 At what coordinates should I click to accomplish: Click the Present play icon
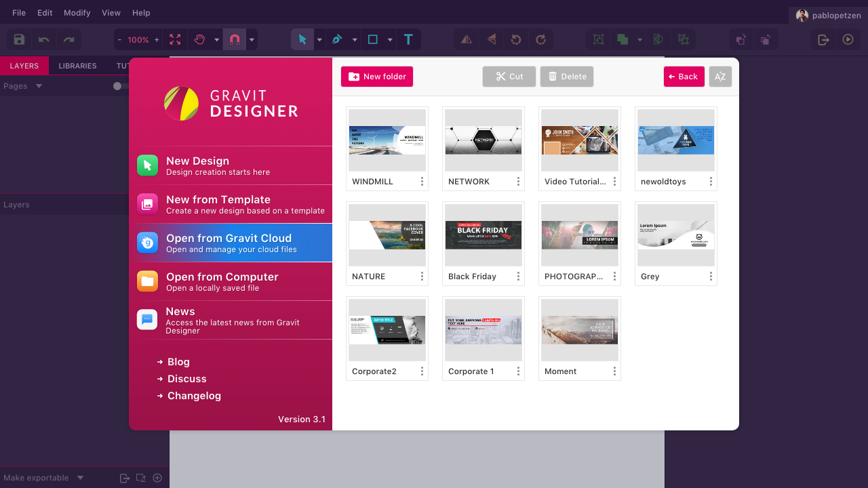[x=848, y=40]
